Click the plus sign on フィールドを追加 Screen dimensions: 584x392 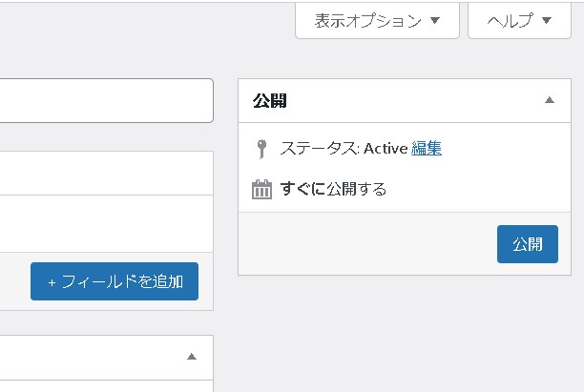(52, 281)
